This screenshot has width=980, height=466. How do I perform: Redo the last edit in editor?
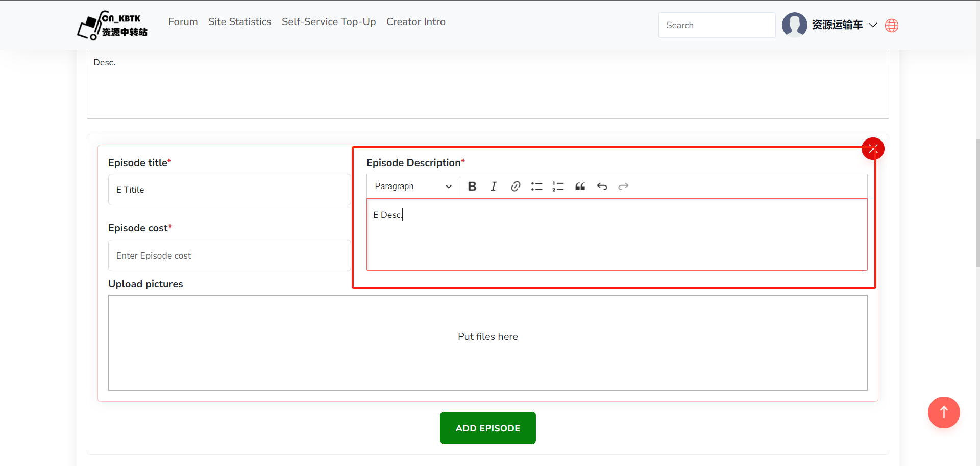pos(623,187)
